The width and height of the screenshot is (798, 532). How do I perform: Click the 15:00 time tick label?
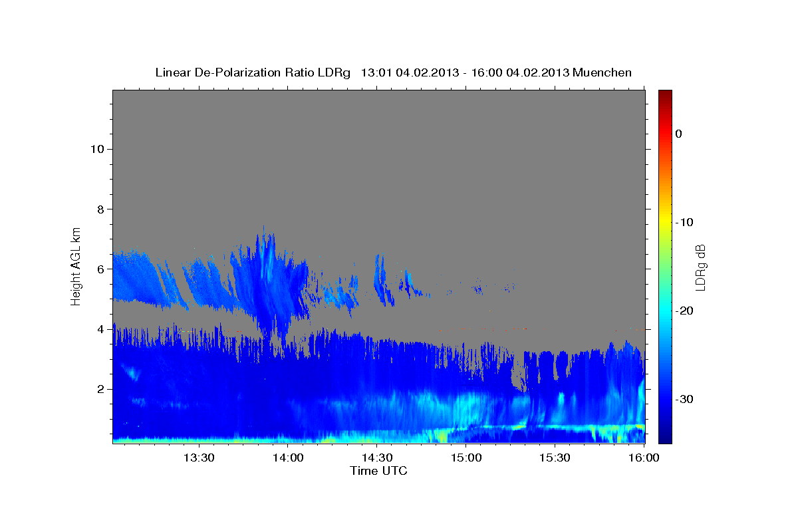pos(465,458)
